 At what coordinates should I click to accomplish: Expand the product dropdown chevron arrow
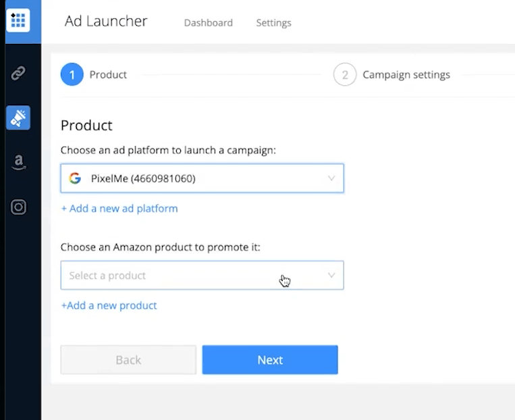331,275
